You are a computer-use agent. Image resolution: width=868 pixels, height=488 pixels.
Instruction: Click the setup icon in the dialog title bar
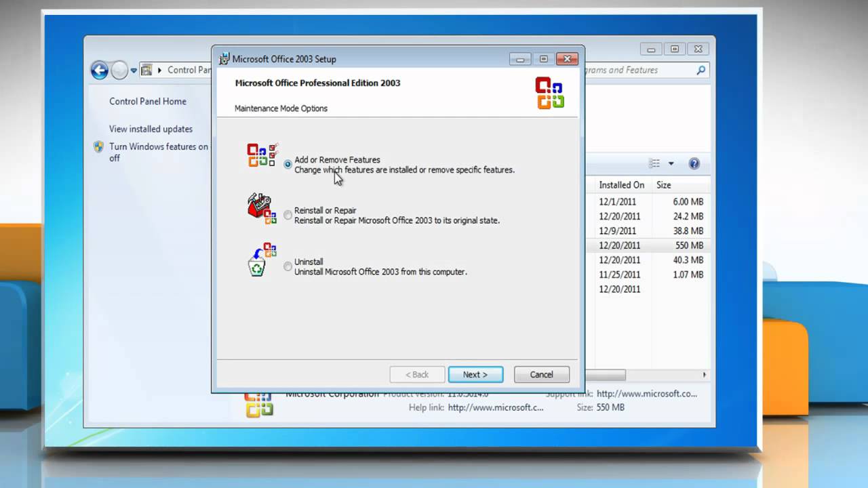click(224, 59)
